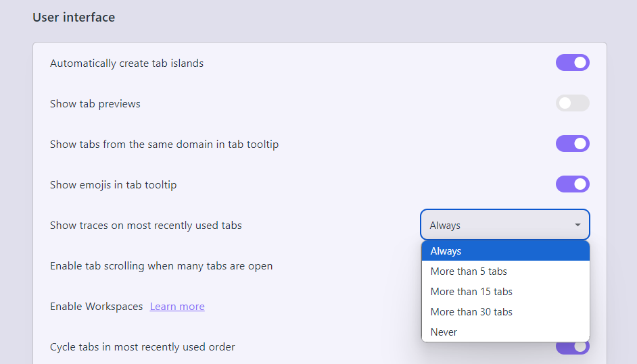
Task: Pick More than 30 tabs option
Action: (x=505, y=311)
